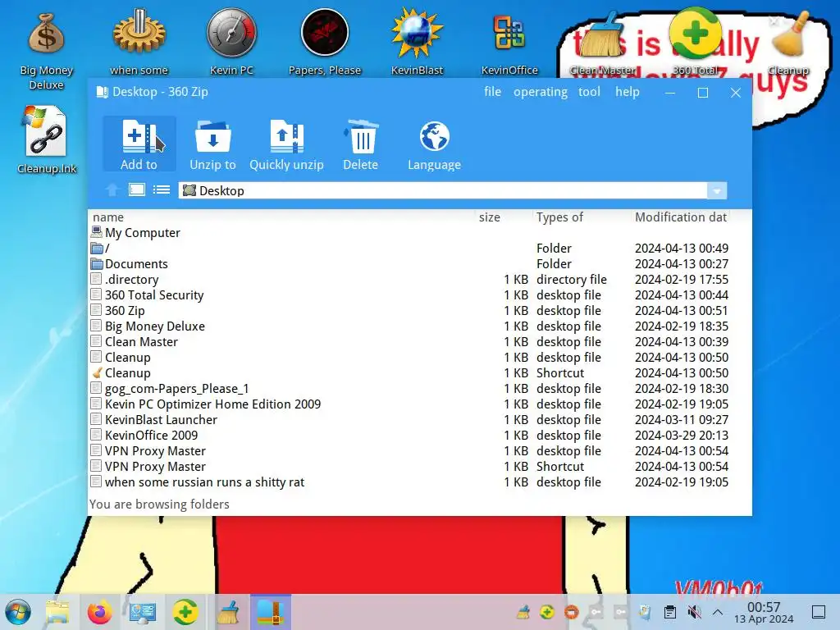The image size is (840, 630).
Task: Select the Cleanup desktop file row
Action: click(410, 357)
